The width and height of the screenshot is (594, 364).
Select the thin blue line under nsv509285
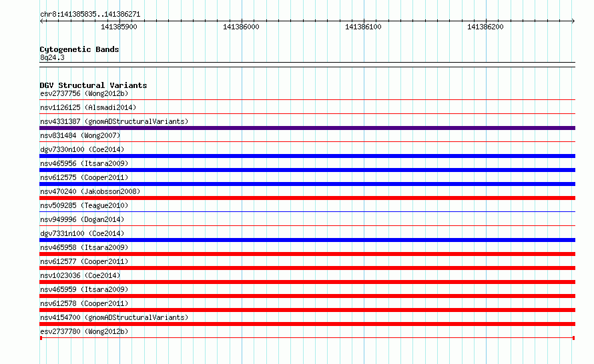(307, 212)
